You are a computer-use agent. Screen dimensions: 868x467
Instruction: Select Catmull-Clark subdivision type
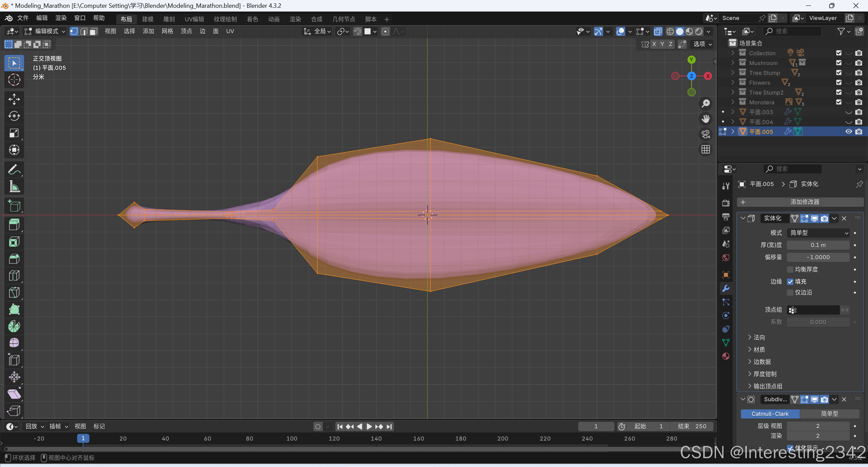pos(770,414)
